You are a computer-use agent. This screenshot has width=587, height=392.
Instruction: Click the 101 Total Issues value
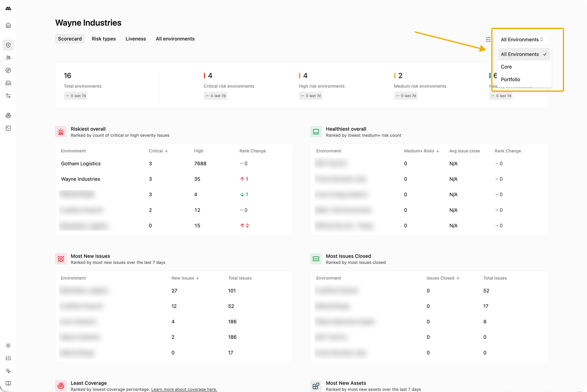coord(232,291)
